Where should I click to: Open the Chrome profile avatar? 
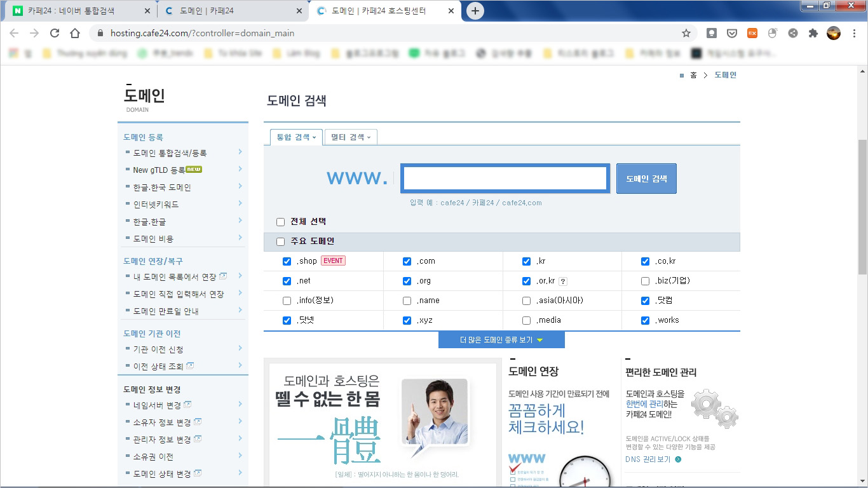834,33
